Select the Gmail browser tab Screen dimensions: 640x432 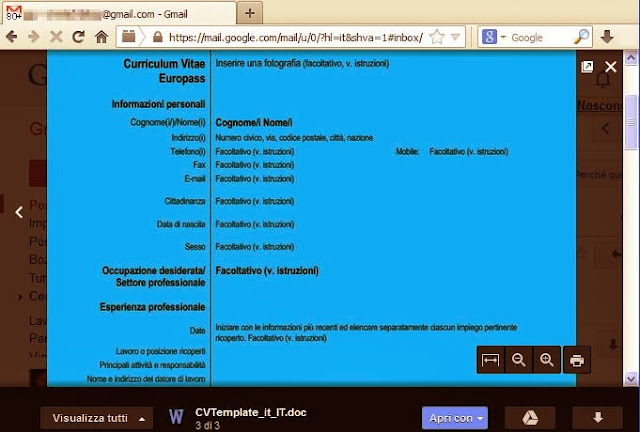click(x=115, y=11)
